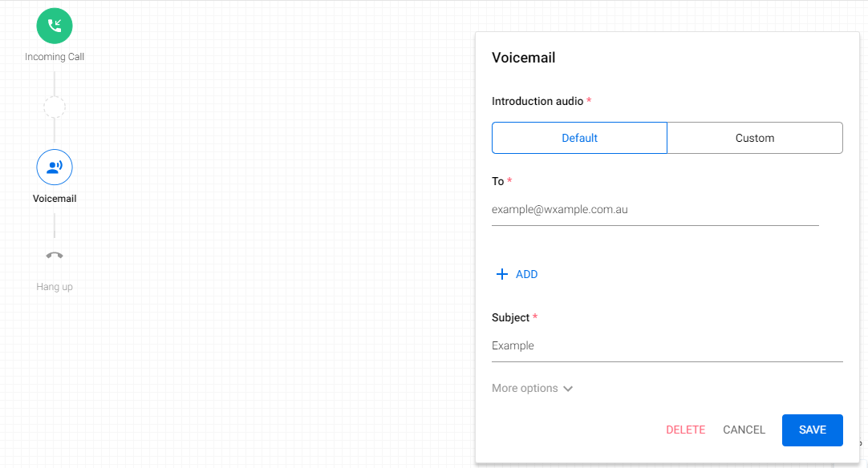Screen dimensions: 868x468
Task: Select the empty dashed placeholder node
Action: (x=55, y=107)
